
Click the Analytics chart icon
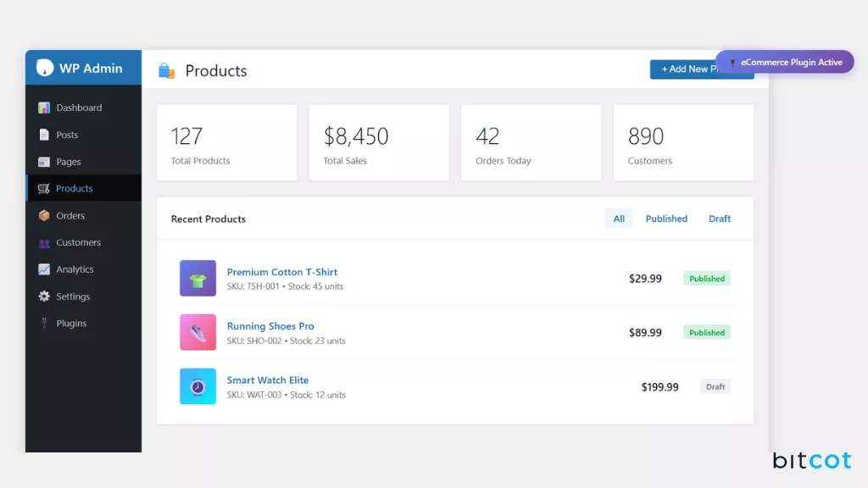[45, 269]
